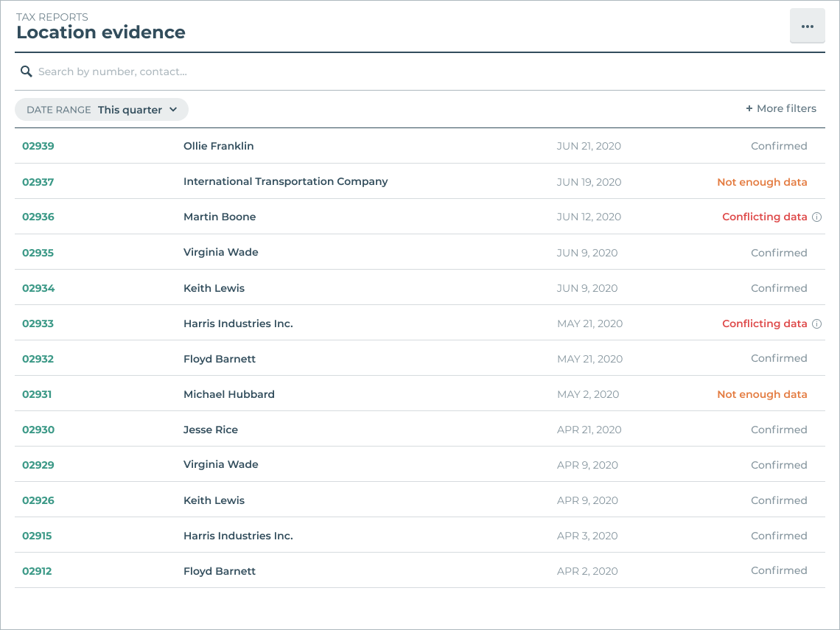840x630 pixels.
Task: Click Conflicting data status for row 02933
Action: [x=764, y=323]
